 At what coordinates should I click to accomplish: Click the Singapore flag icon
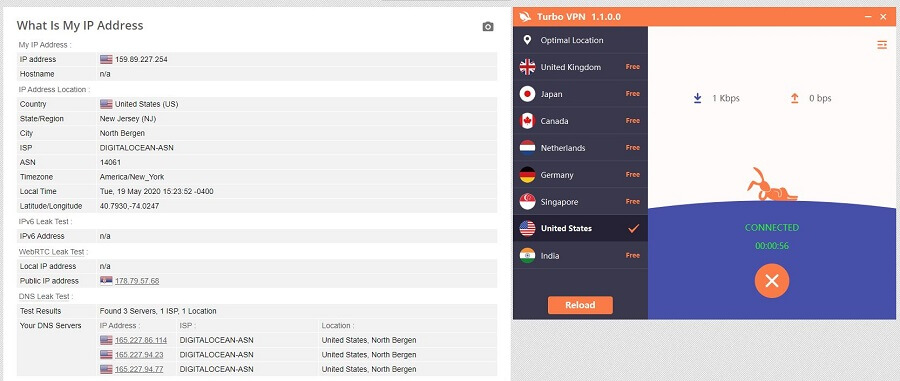[x=527, y=201]
